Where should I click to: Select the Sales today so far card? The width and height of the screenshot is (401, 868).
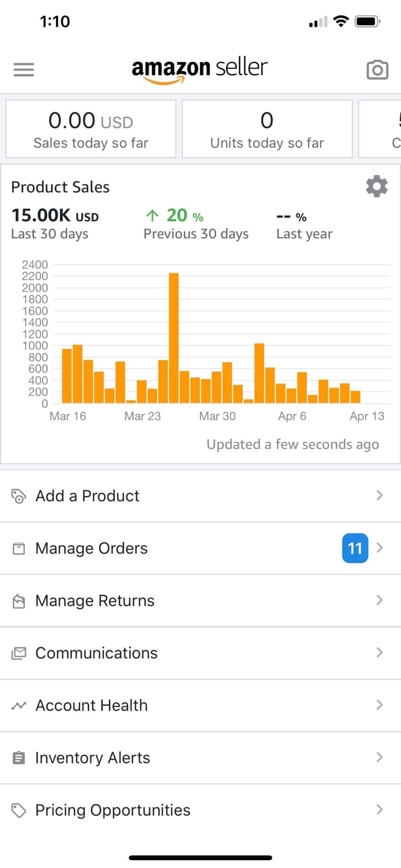point(91,129)
